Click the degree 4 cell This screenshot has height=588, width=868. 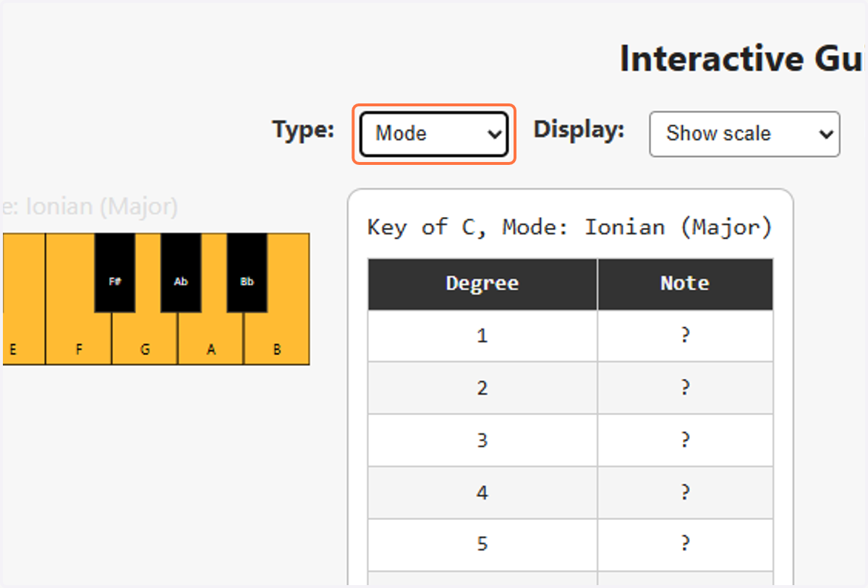click(482, 493)
